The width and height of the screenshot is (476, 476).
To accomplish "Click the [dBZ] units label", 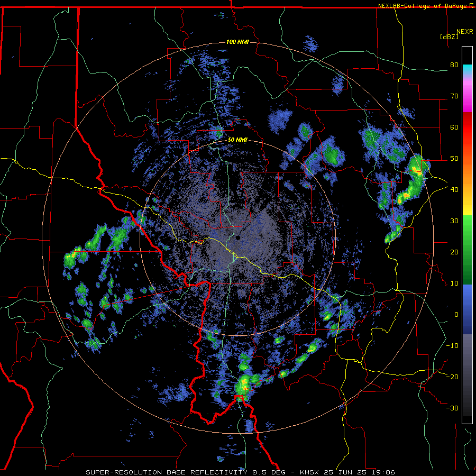I will point(449,36).
